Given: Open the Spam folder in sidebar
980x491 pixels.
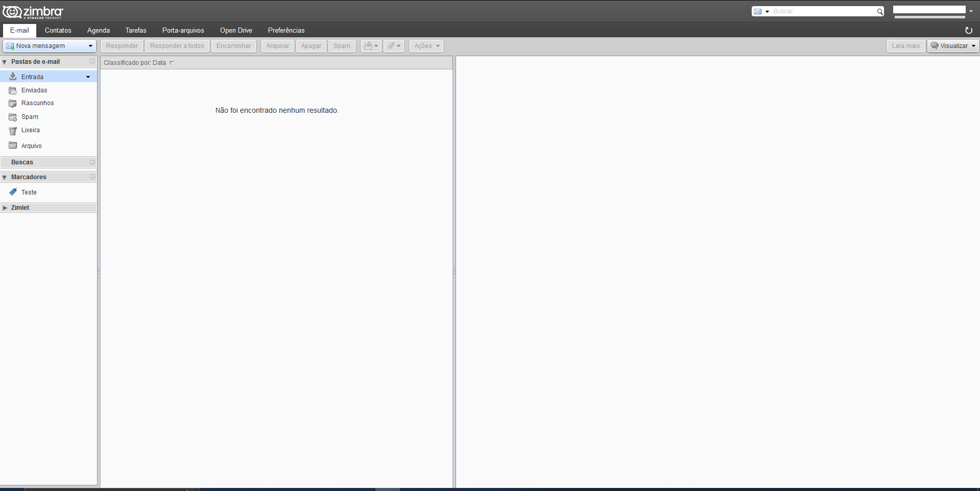Looking at the screenshot, I should (x=30, y=117).
